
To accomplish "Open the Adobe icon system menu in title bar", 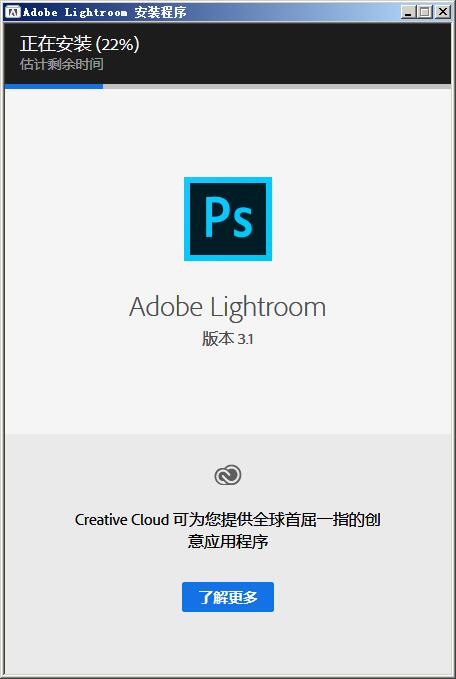I will [x=14, y=12].
